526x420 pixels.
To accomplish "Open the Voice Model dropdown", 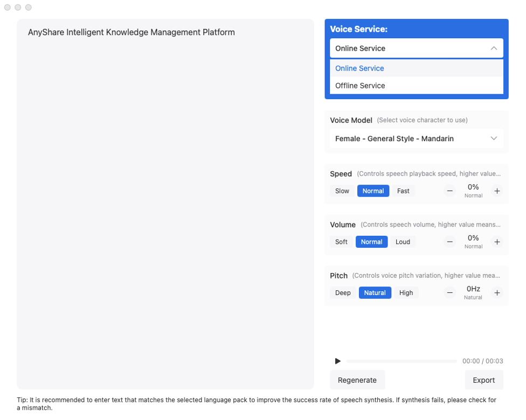I will 416,139.
